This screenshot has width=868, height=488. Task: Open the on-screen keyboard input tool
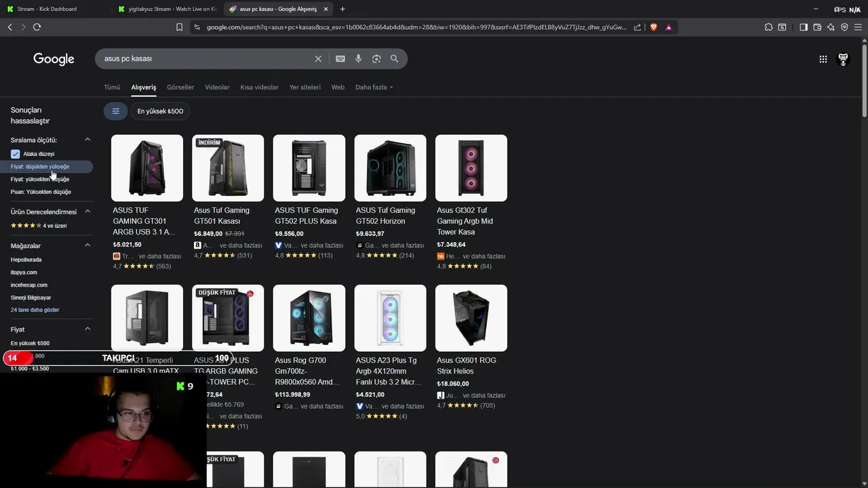point(340,59)
